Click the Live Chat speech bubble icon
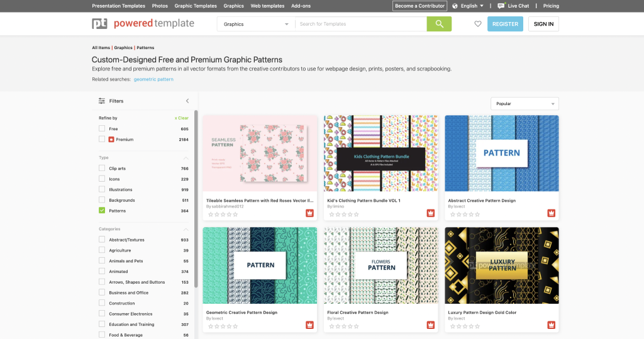 [501, 6]
